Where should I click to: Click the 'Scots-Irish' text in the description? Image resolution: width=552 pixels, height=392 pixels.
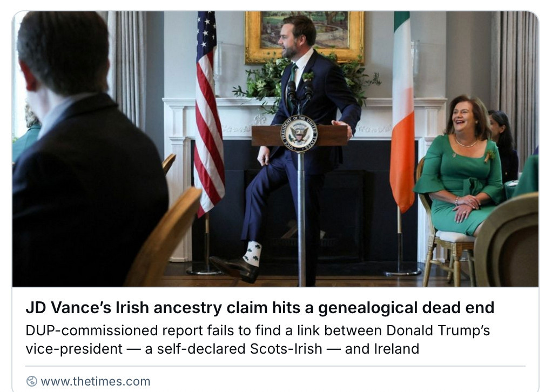(x=286, y=349)
